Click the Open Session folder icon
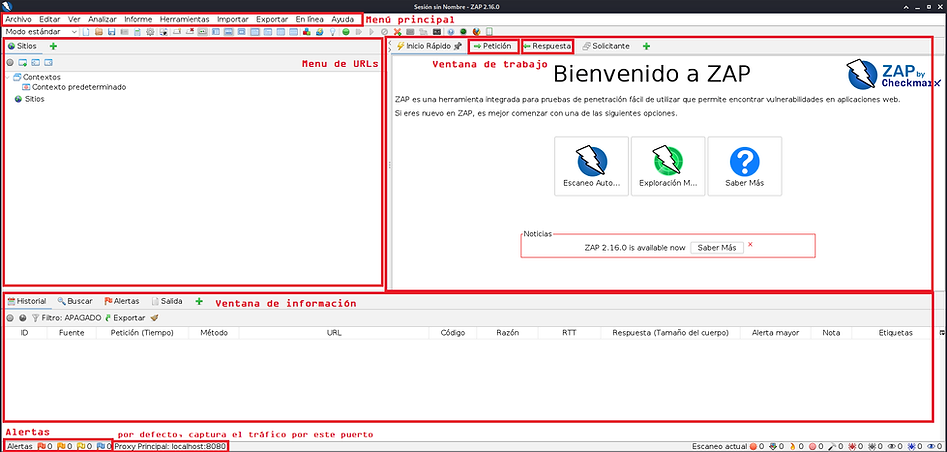The height and width of the screenshot is (452, 947). (100, 31)
